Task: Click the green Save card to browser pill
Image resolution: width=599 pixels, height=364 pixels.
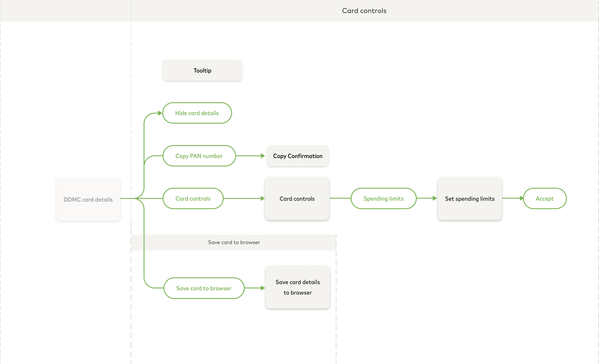Action: [x=204, y=288]
